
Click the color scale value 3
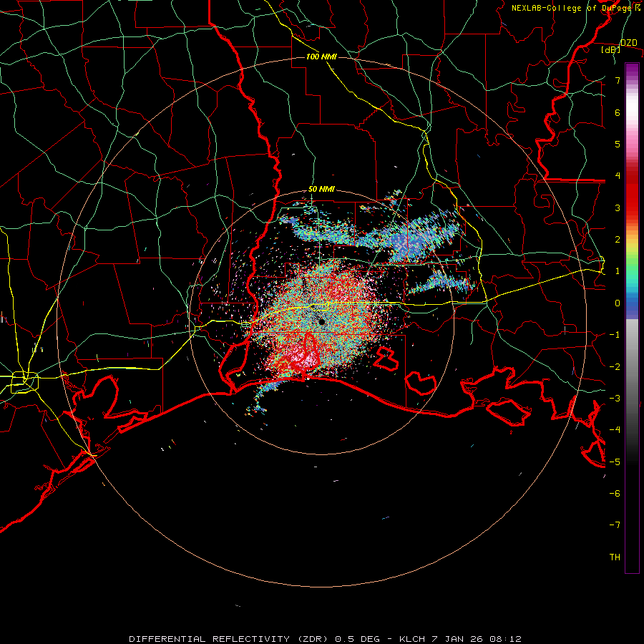coord(618,208)
